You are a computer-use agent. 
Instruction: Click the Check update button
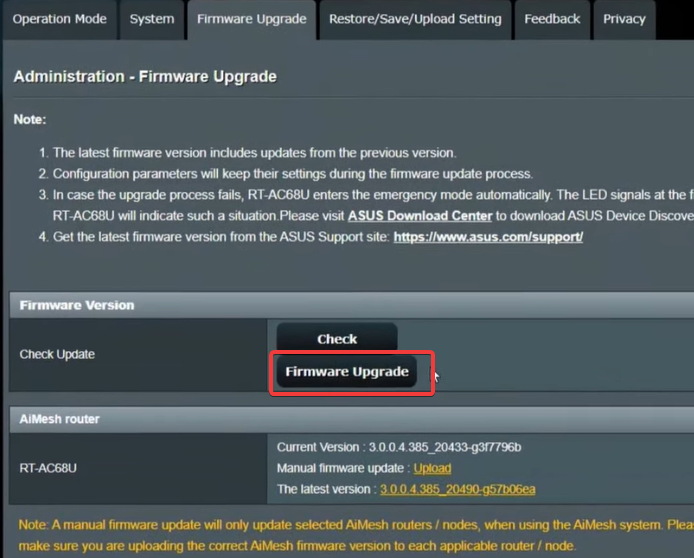pos(337,339)
